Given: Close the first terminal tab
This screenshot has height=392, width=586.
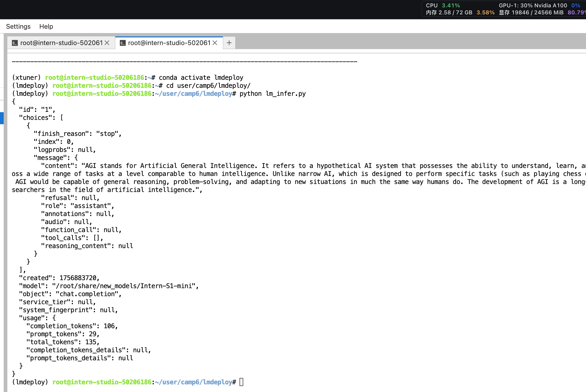Looking at the screenshot, I should pos(107,43).
